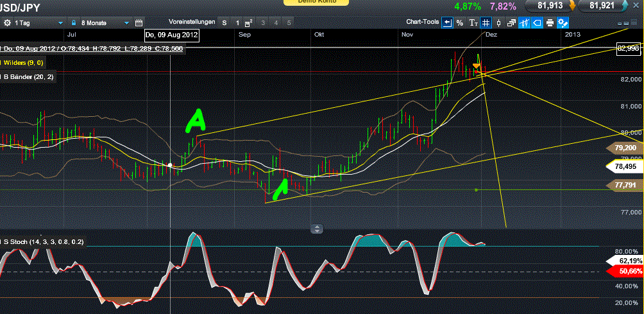
Task: Select preset 1 in Voreinstellungen
Action: [x=237, y=22]
